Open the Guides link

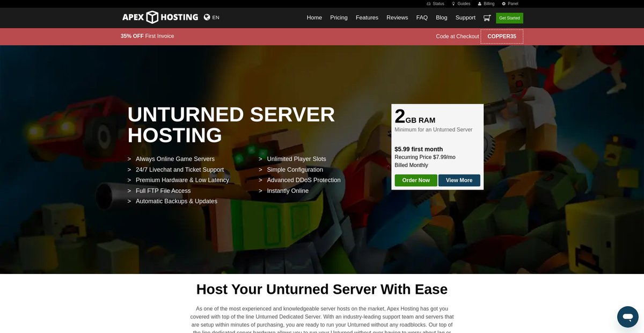point(464,4)
